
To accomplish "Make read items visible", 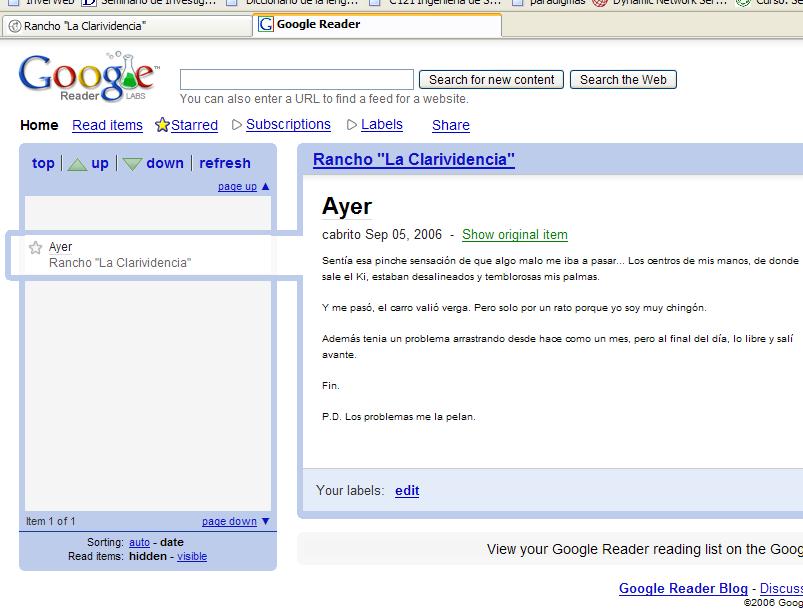I will pyautogui.click(x=192, y=556).
